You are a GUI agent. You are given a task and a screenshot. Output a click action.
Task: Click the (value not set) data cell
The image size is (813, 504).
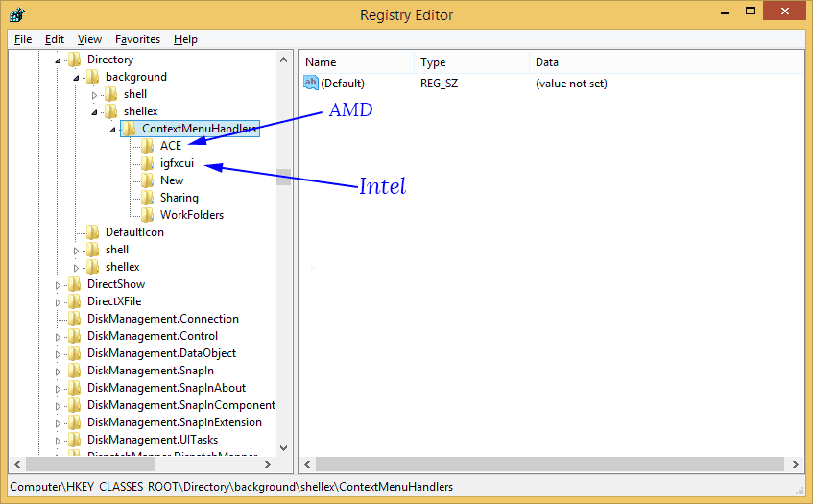point(571,83)
